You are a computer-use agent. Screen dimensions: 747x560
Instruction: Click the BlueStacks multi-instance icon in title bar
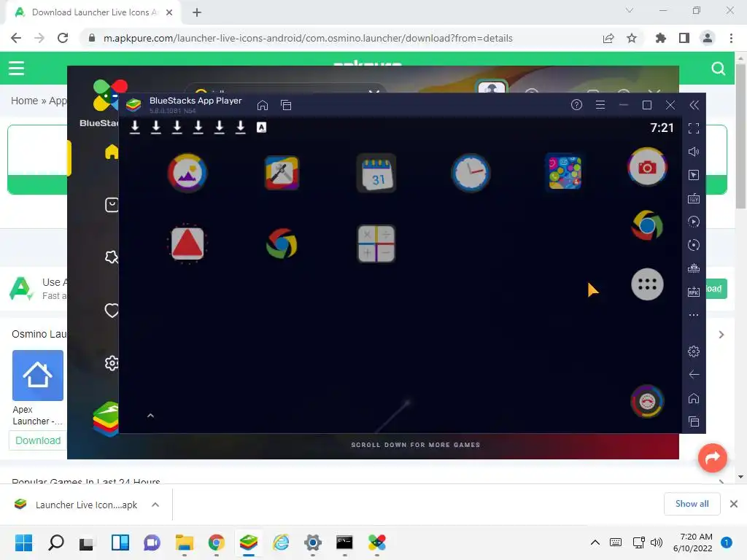point(286,105)
